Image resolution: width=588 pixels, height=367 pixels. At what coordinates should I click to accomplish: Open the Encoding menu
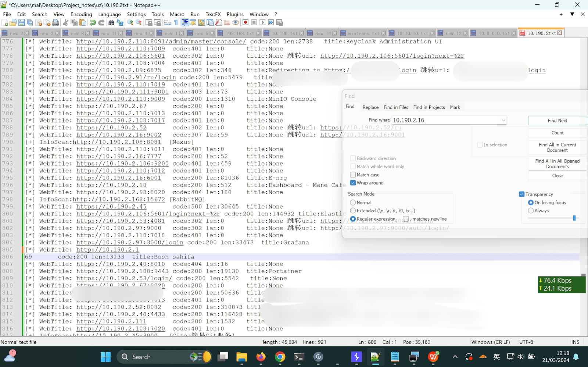click(x=81, y=14)
